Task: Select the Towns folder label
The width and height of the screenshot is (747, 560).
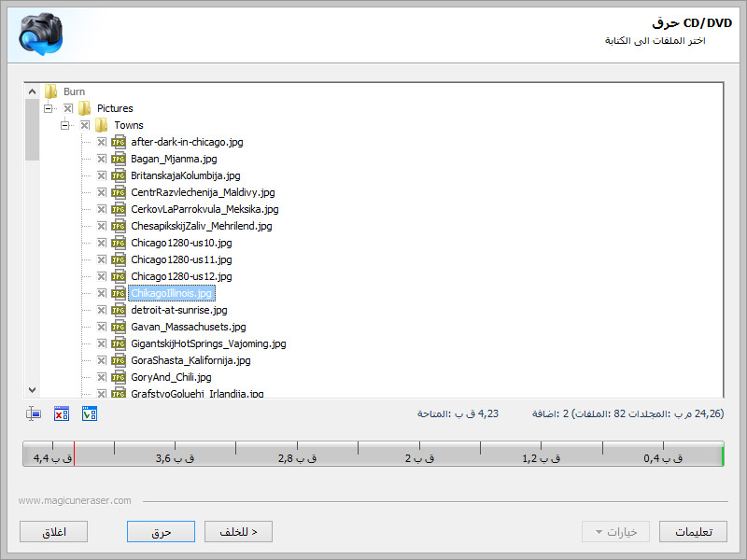Action: point(129,125)
